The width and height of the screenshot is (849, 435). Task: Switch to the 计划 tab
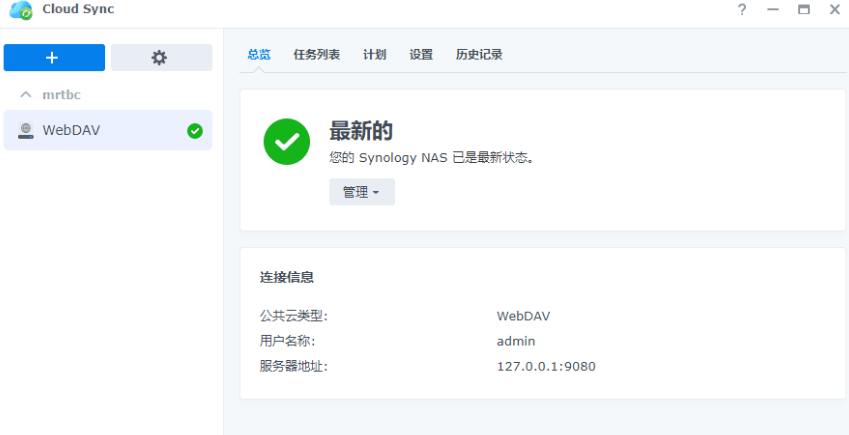click(x=375, y=55)
